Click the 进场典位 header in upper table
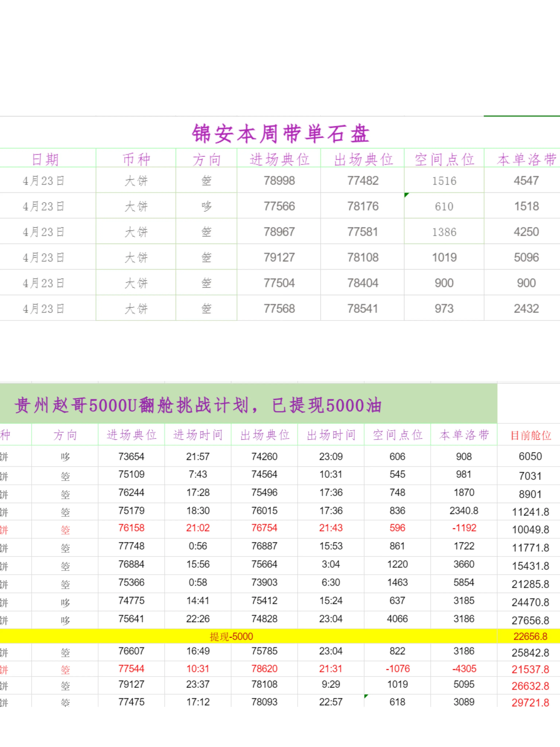The height and width of the screenshot is (747, 560). point(279,159)
